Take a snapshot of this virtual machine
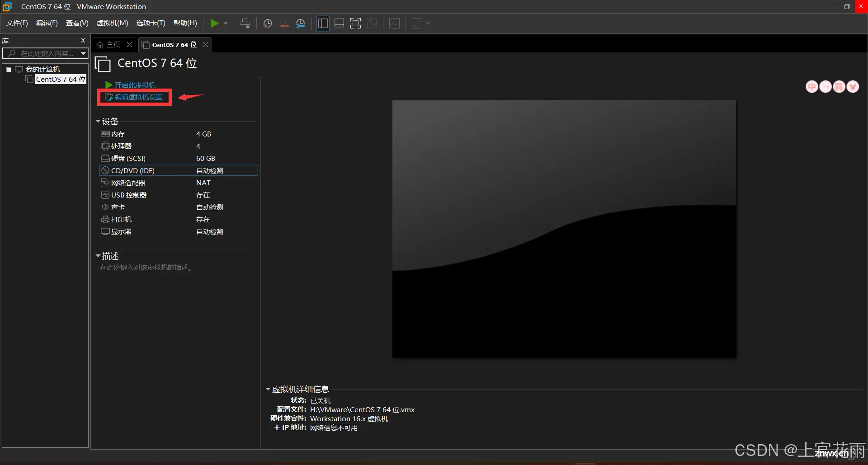The width and height of the screenshot is (868, 465). click(x=268, y=23)
